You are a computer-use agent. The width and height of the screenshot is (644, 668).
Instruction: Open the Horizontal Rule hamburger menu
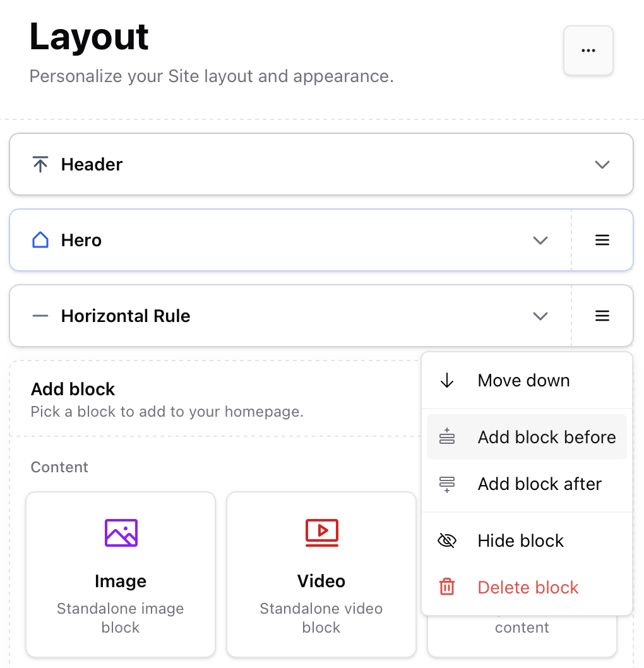point(602,316)
